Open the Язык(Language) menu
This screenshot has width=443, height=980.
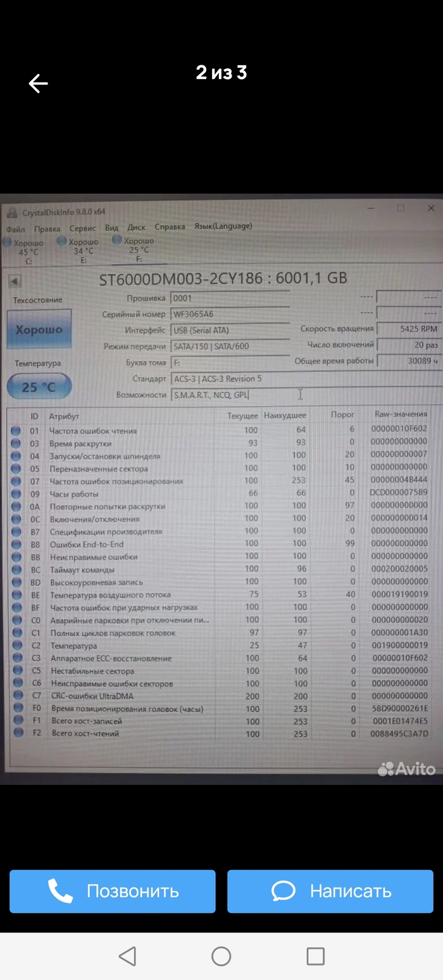(x=223, y=226)
